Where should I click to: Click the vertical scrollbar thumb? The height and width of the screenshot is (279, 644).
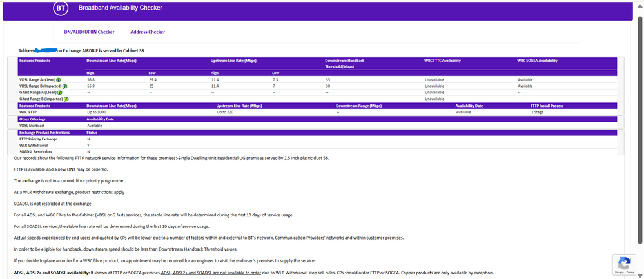tap(640, 131)
